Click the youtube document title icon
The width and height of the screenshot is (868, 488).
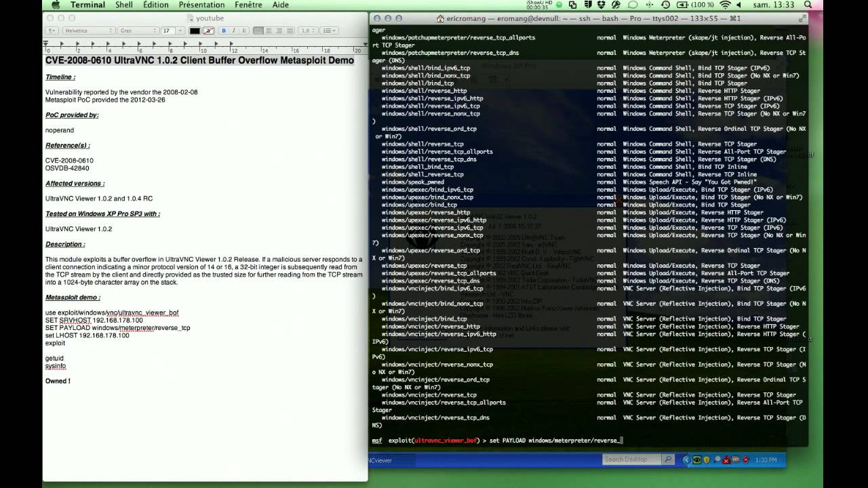pyautogui.click(x=191, y=18)
